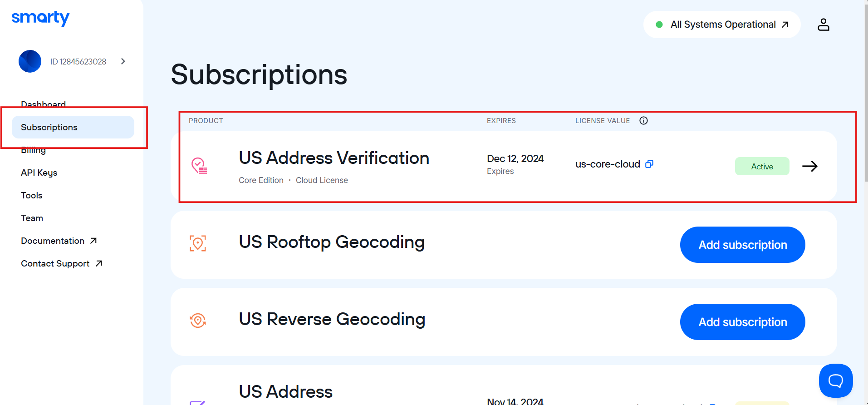Click Contact Support link
The width and height of the screenshot is (868, 405).
62,263
